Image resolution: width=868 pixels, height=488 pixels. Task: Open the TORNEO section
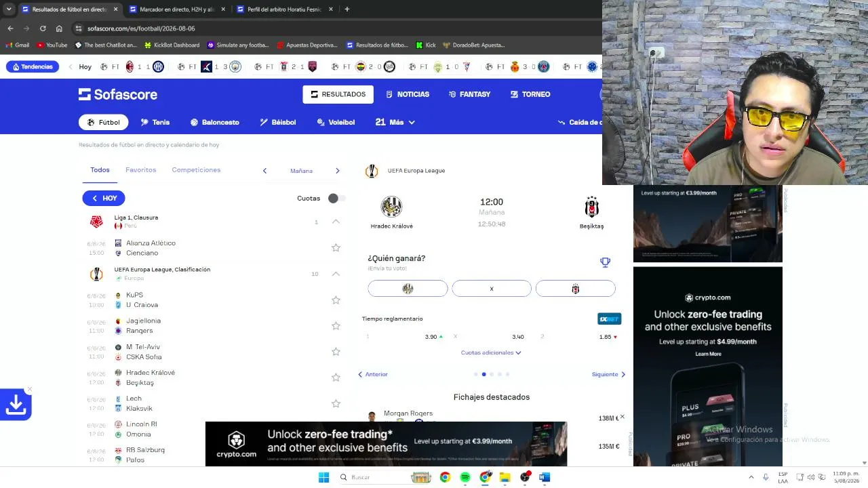530,94
